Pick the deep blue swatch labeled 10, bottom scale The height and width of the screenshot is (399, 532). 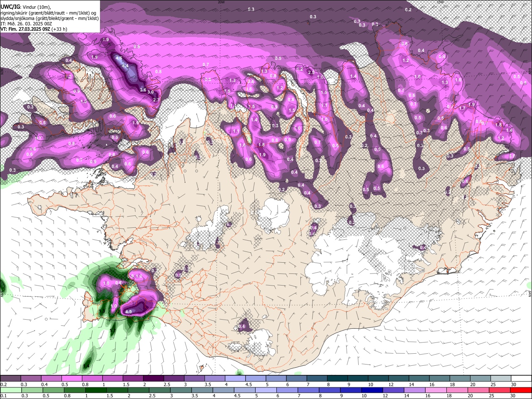(x=372, y=390)
